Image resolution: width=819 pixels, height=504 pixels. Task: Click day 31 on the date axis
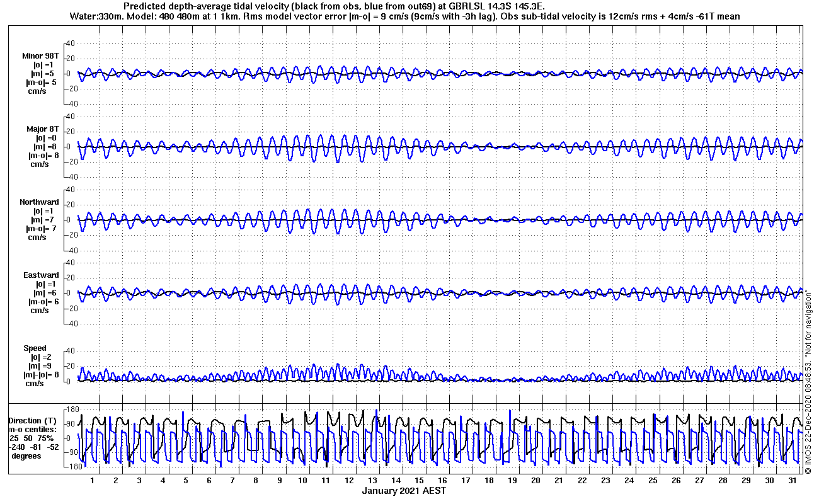pos(792,480)
